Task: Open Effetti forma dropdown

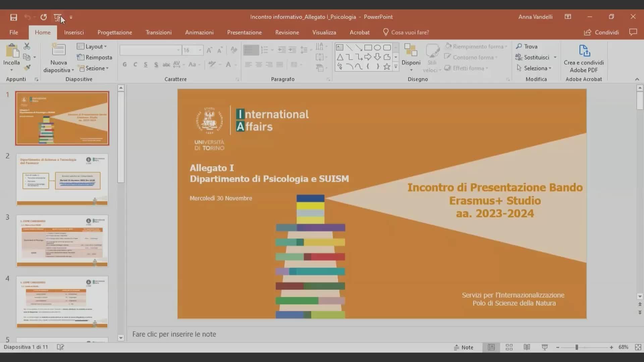Action: click(466, 68)
